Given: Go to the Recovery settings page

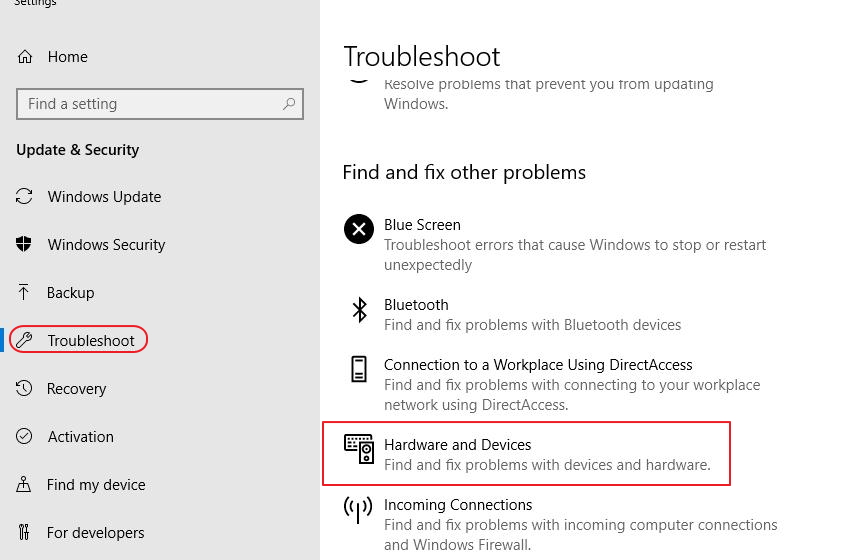Looking at the screenshot, I should 76,389.
